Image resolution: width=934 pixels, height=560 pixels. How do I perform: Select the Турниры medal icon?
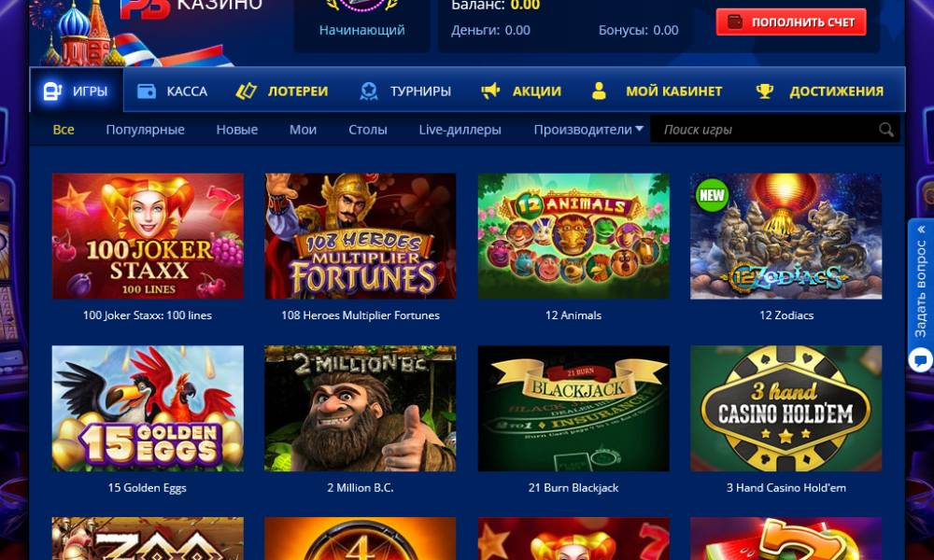click(369, 91)
